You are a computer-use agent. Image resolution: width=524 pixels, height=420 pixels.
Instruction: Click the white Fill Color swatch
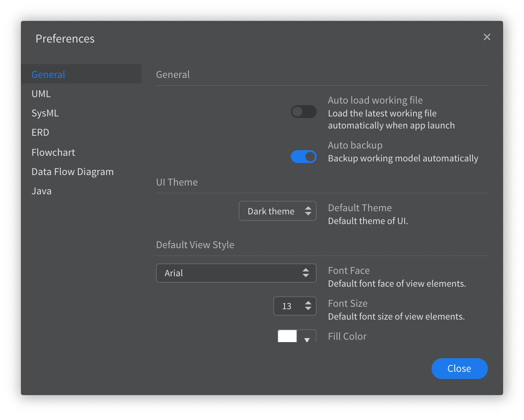point(287,336)
